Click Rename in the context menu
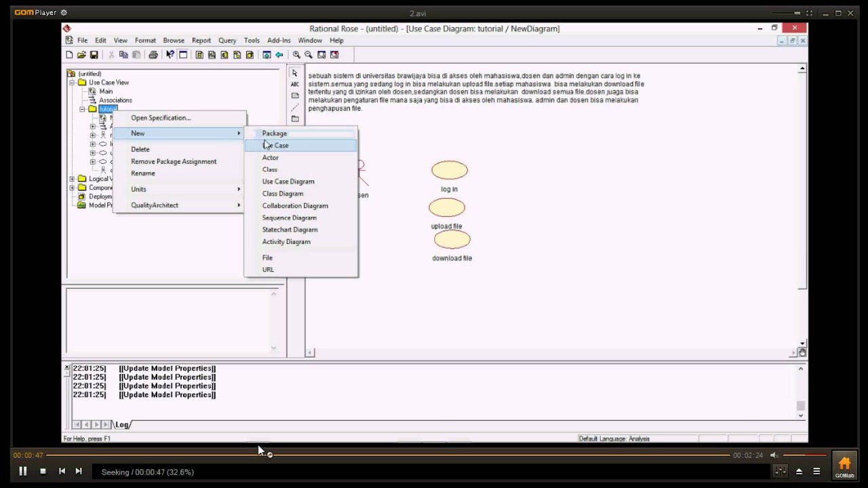This screenshot has width=868, height=488. coord(180,174)
